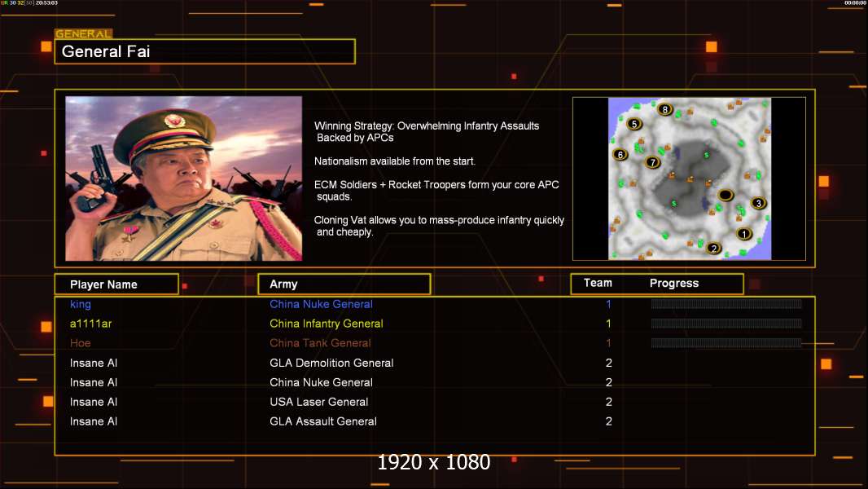This screenshot has width=868, height=489.
Task: Select start position marker 2 on minimap
Action: pos(713,249)
